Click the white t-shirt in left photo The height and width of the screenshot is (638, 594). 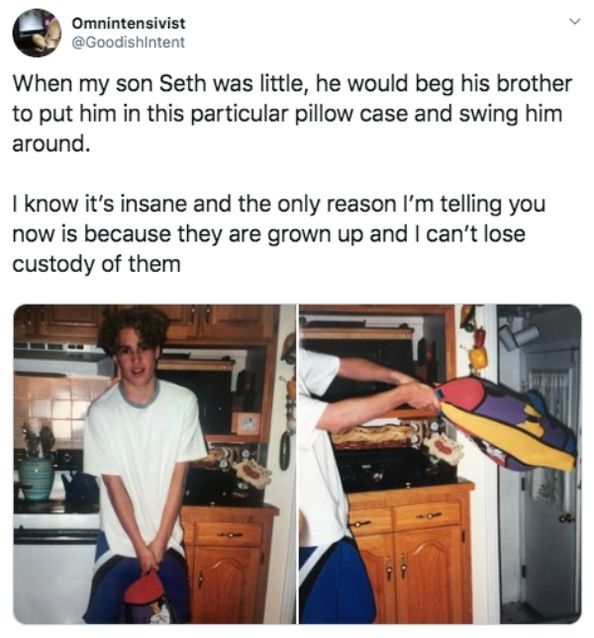(x=143, y=464)
